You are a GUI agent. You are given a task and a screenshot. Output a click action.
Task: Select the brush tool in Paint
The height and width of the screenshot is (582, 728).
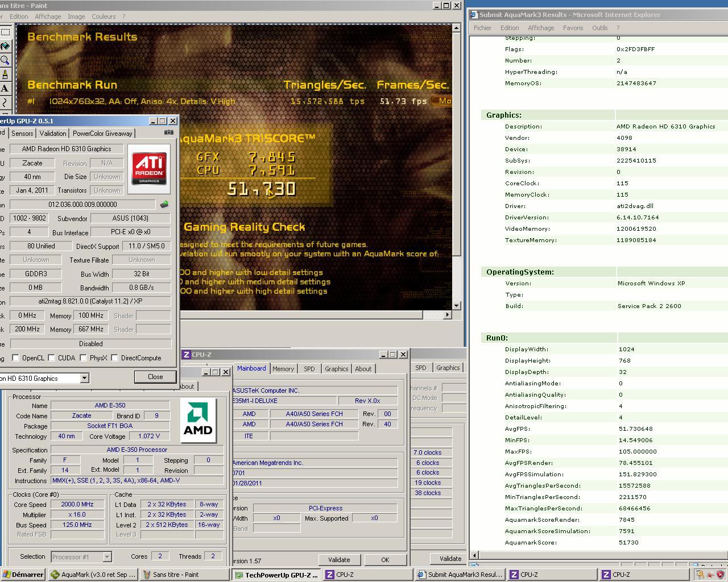pos(5,74)
